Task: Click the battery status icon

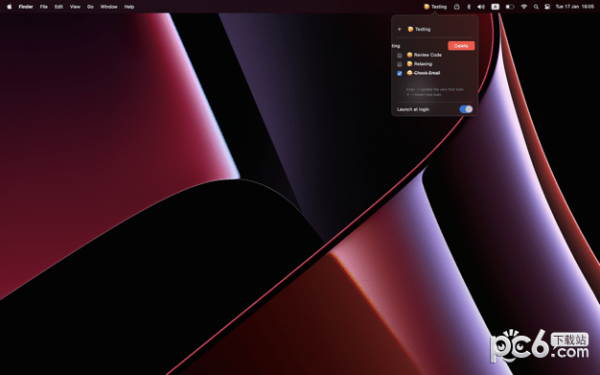Action: [x=510, y=7]
